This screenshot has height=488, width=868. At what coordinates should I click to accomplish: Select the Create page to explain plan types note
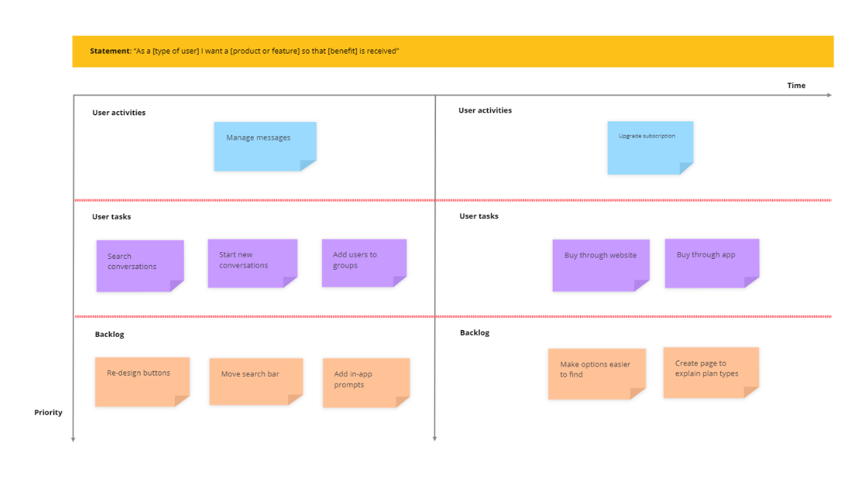(711, 373)
